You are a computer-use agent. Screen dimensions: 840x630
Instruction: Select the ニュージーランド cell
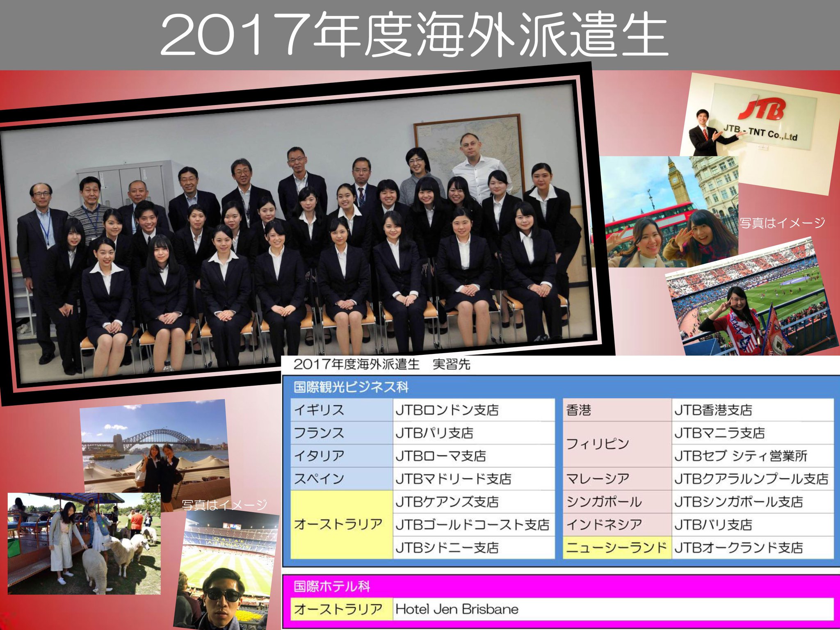617,548
